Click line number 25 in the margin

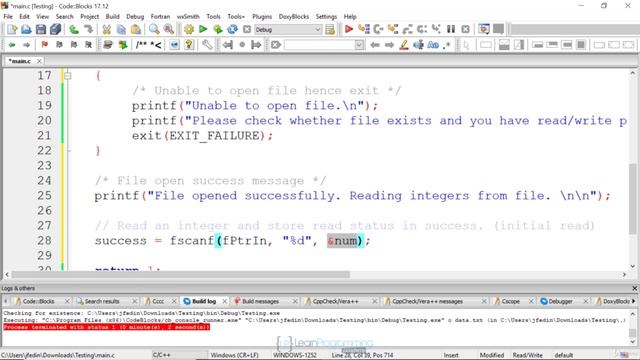pos(44,196)
